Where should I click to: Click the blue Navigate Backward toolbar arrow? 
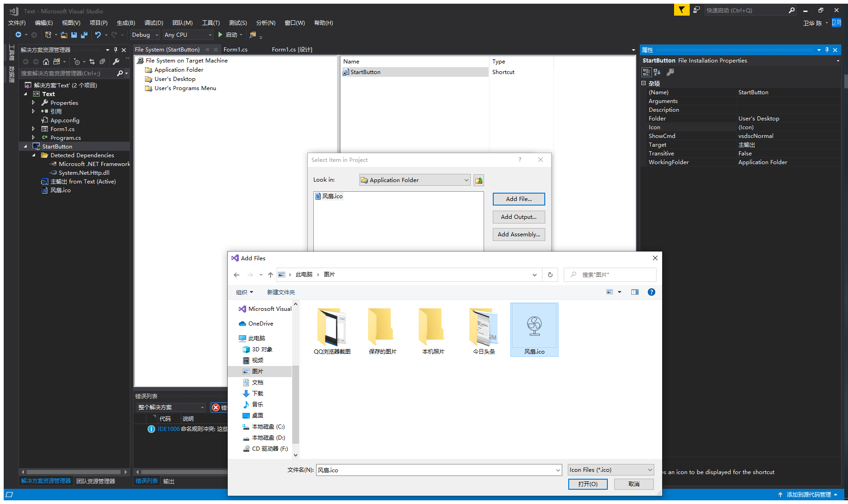(x=18, y=34)
